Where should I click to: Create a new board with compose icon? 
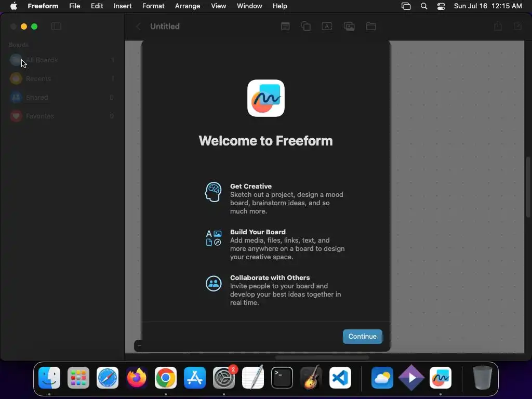click(x=517, y=26)
